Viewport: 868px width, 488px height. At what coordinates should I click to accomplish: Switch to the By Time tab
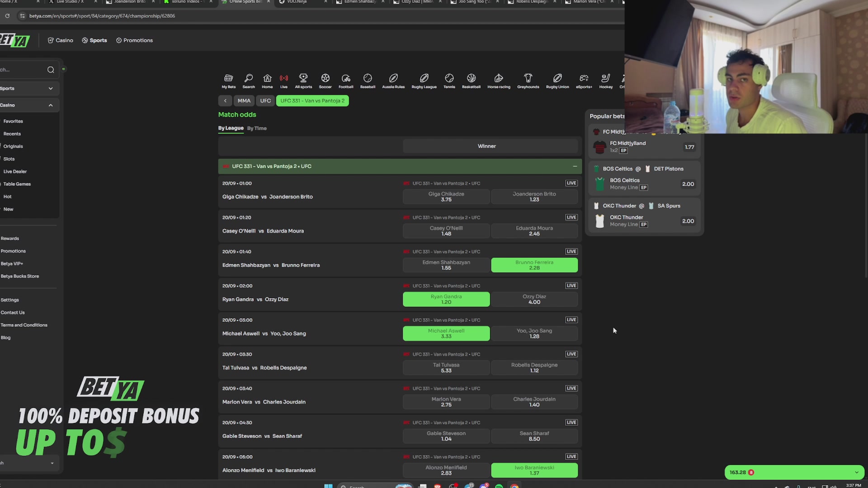pyautogui.click(x=257, y=128)
